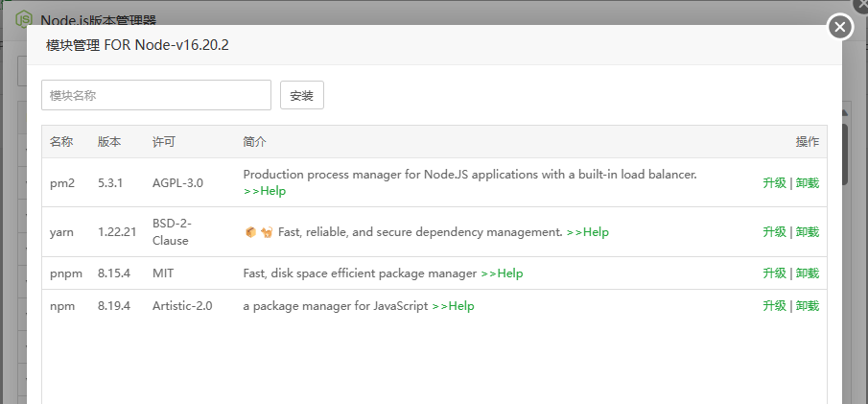Upgrade the npm module
The height and width of the screenshot is (404, 868).
774,306
